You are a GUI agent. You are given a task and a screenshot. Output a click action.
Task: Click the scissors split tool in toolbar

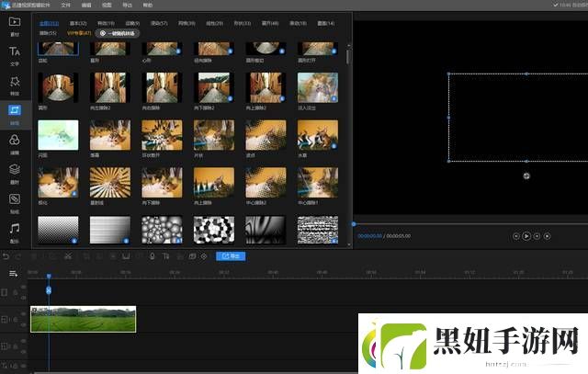68,256
